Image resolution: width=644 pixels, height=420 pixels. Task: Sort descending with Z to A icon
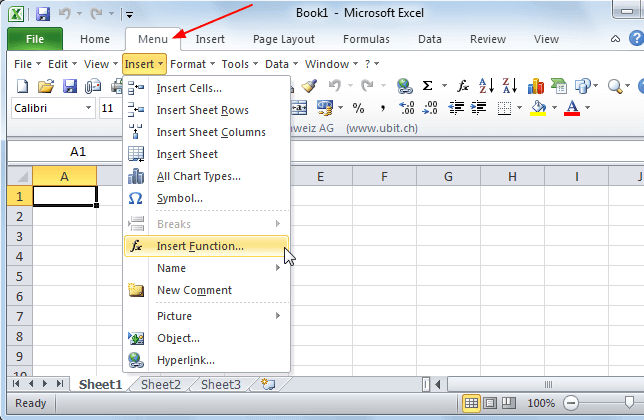point(510,86)
